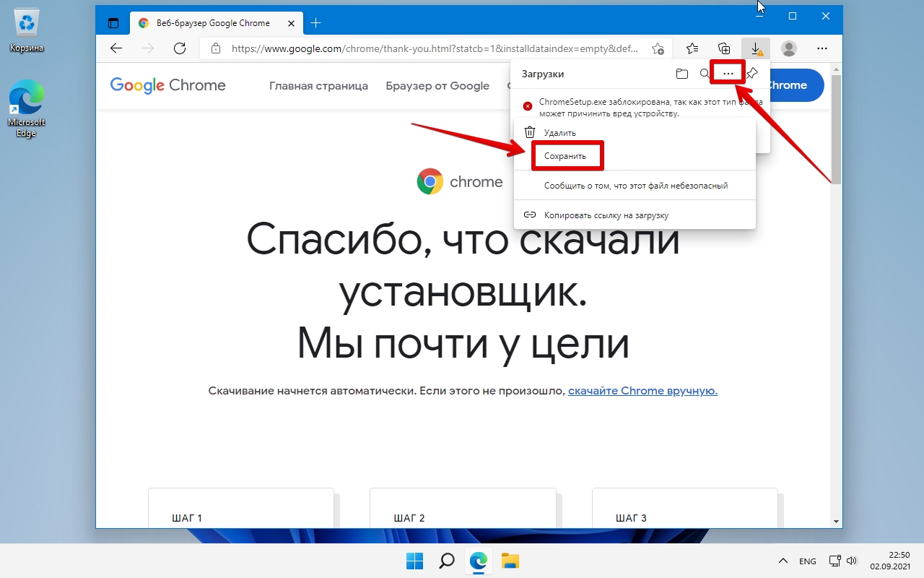The height and width of the screenshot is (578, 924).
Task: Open a new tab with plus button
Action: click(x=315, y=23)
